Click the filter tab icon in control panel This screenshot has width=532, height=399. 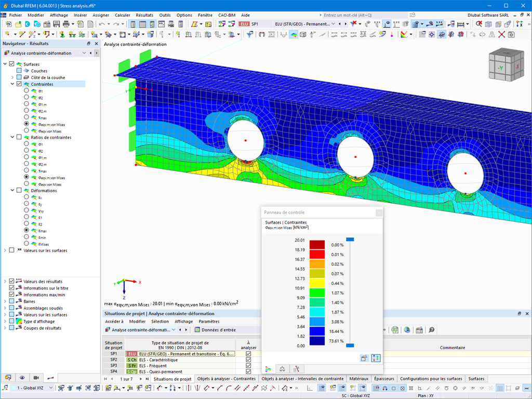click(296, 369)
